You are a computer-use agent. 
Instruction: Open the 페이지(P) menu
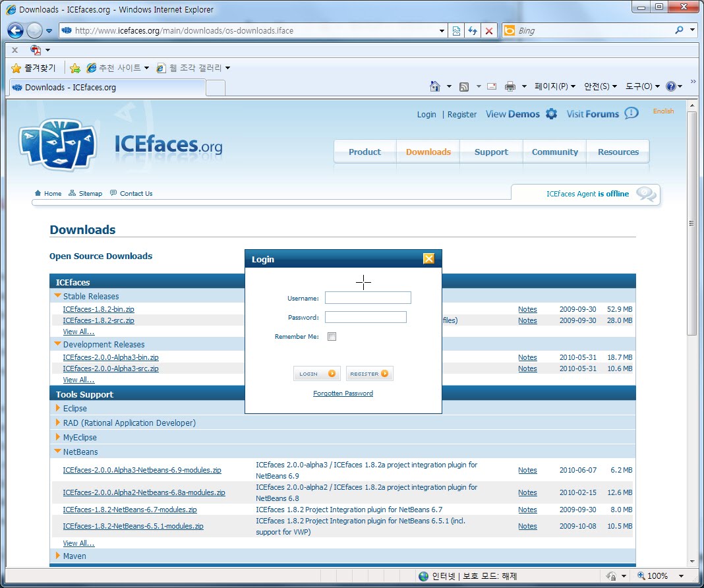(554, 86)
